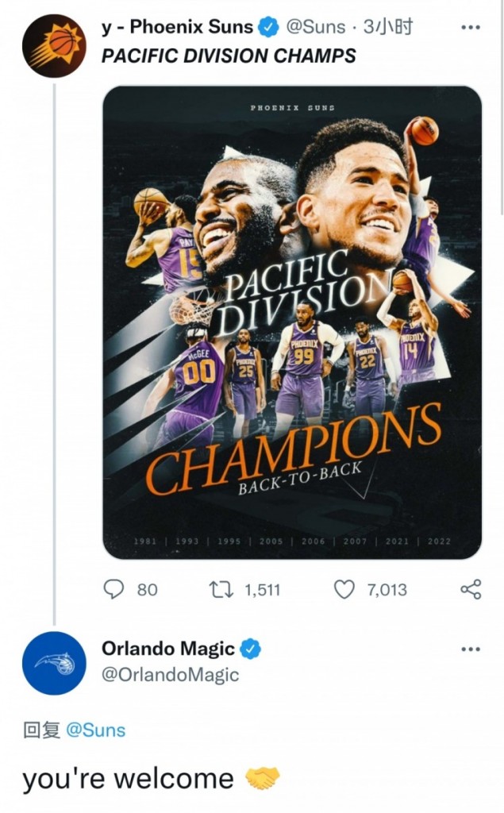
Task: Click the "you're welcome" reply text
Action: [x=127, y=779]
